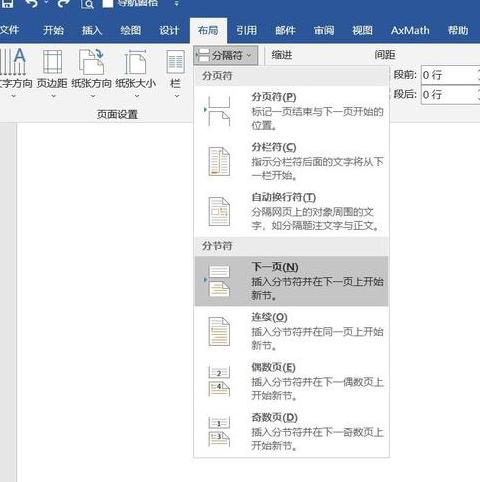This screenshot has height=482, width=480.
Task: Click the Redo arrow icon
Action: (x=63, y=3)
